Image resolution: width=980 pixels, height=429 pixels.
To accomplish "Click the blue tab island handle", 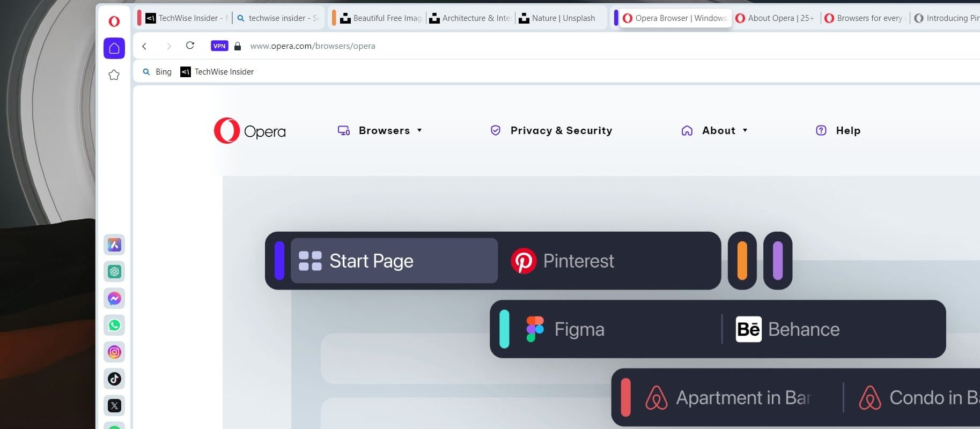I will (616, 18).
